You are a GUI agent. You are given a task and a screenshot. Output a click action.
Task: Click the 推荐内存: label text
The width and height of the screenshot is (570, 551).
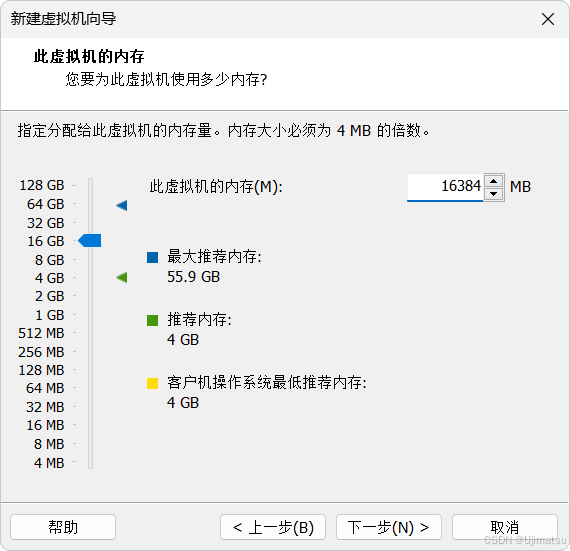(199, 320)
